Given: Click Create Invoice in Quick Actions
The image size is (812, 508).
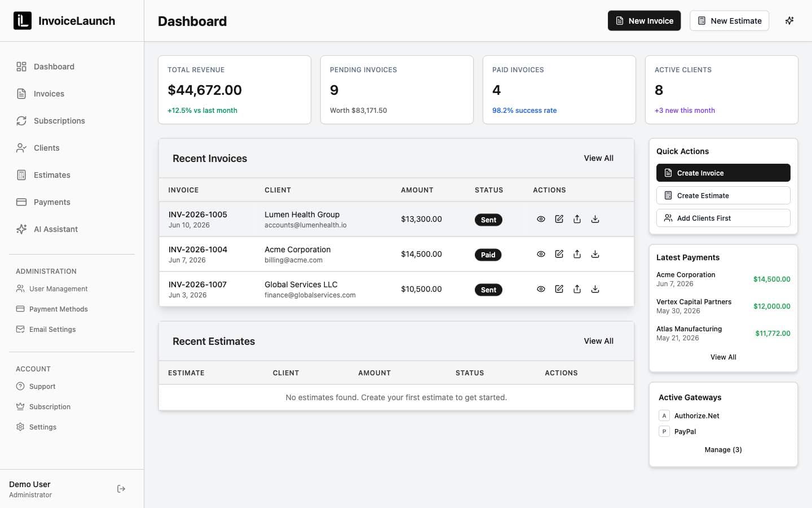Looking at the screenshot, I should click(x=723, y=173).
